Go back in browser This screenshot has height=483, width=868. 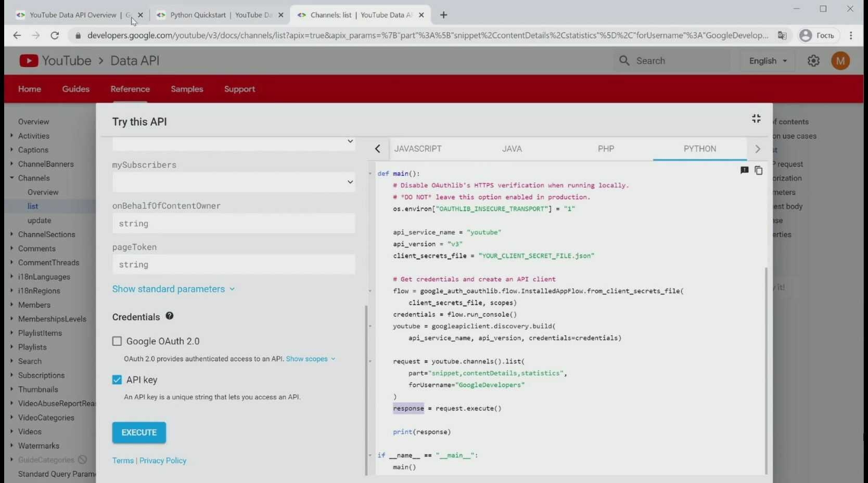point(17,35)
